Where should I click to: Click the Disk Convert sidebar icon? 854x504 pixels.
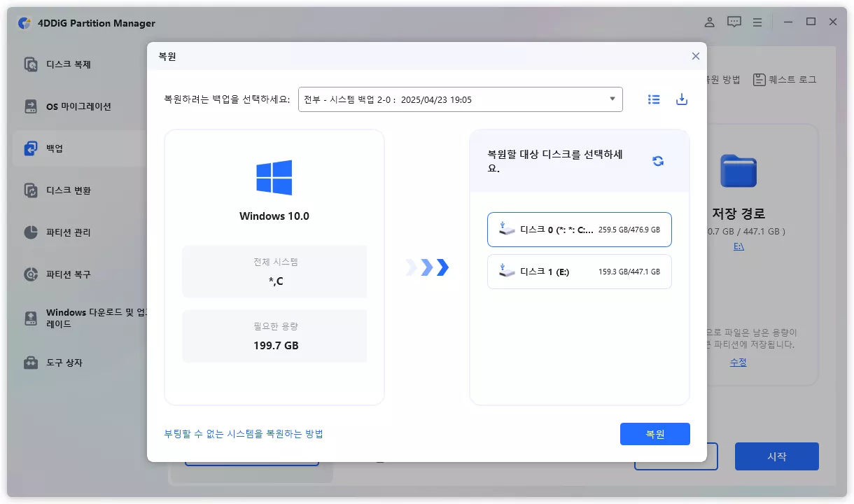point(31,190)
